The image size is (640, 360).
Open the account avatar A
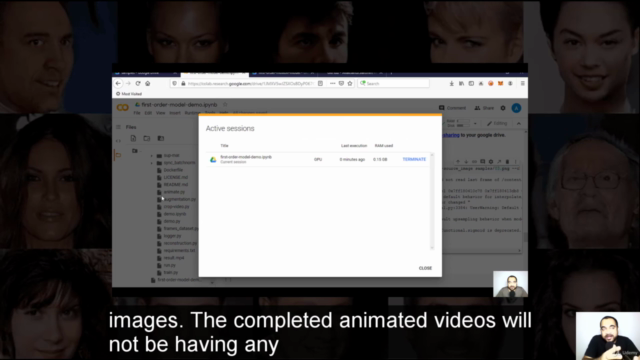click(516, 108)
